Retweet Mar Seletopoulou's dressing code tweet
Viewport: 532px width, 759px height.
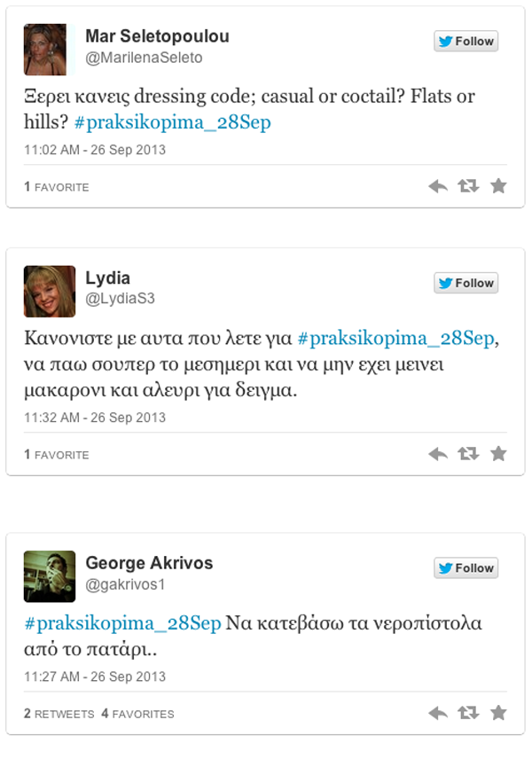[x=468, y=186]
